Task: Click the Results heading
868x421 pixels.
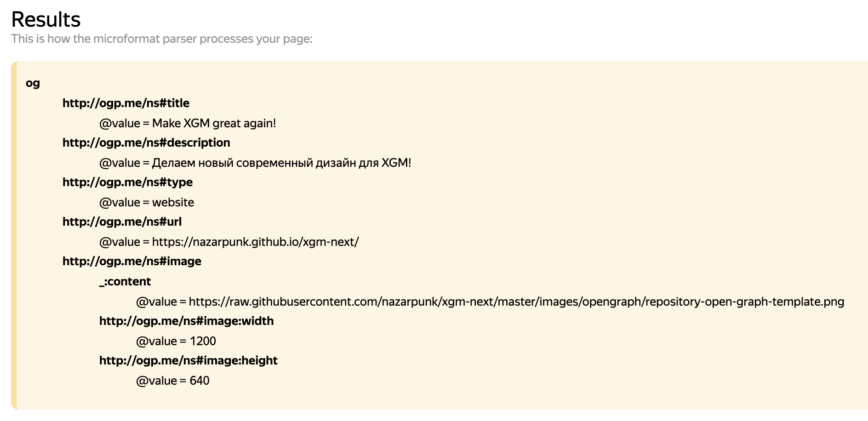Action: [x=46, y=19]
